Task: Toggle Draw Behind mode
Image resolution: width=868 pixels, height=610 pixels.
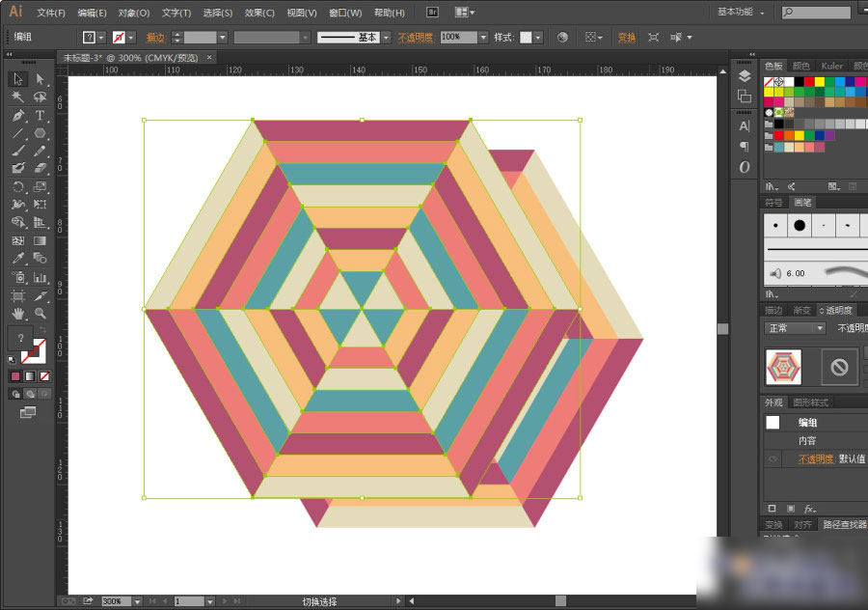Action: 30,394
